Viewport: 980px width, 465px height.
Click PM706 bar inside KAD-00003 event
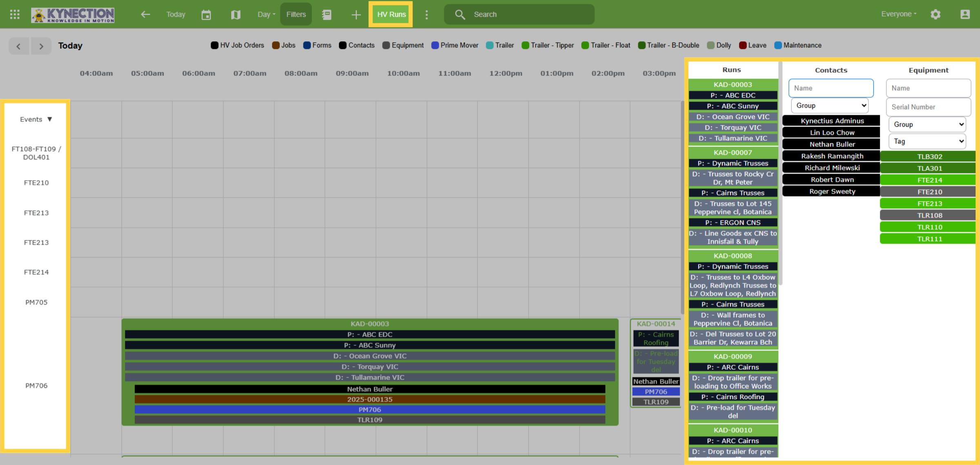coord(370,409)
